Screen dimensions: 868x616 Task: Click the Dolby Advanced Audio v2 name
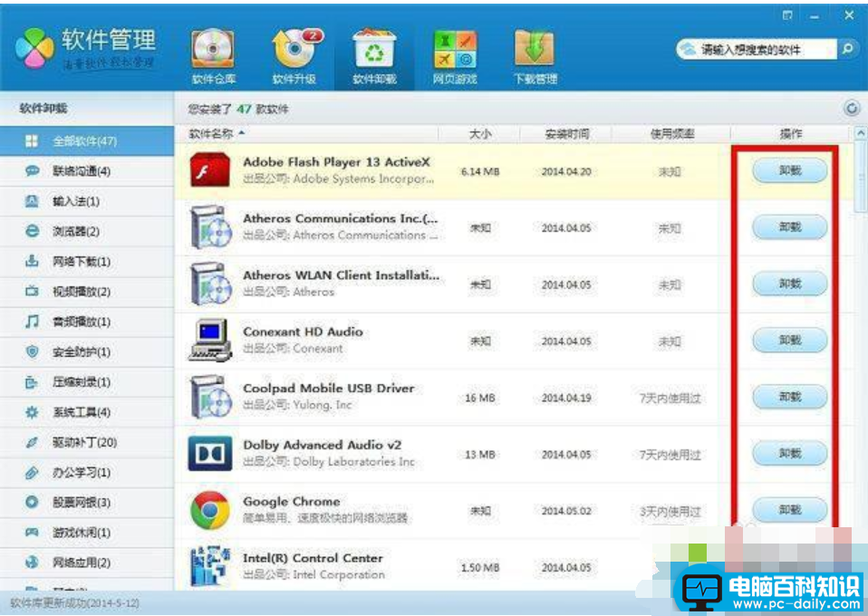pos(323,445)
